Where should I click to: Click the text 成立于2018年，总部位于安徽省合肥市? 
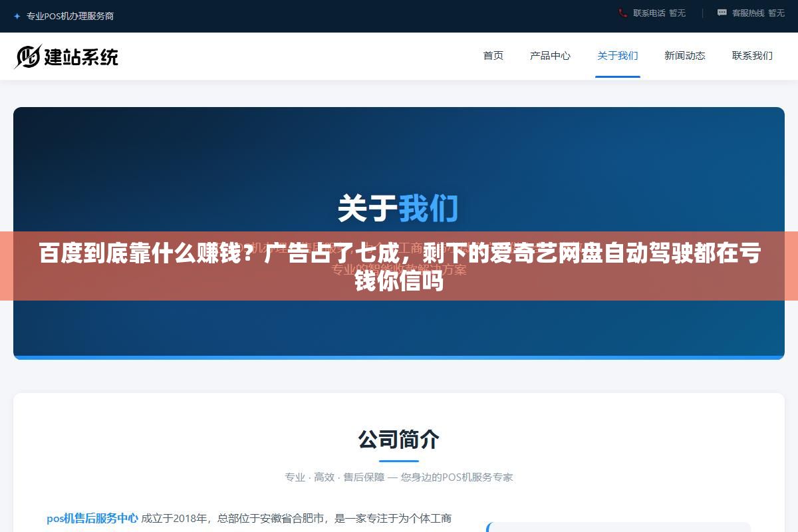point(233,518)
